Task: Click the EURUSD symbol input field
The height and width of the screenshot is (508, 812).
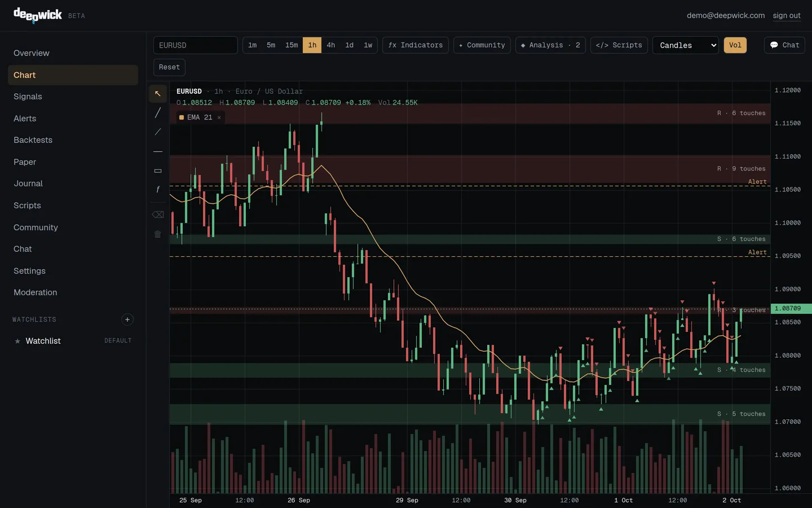Action: point(196,45)
